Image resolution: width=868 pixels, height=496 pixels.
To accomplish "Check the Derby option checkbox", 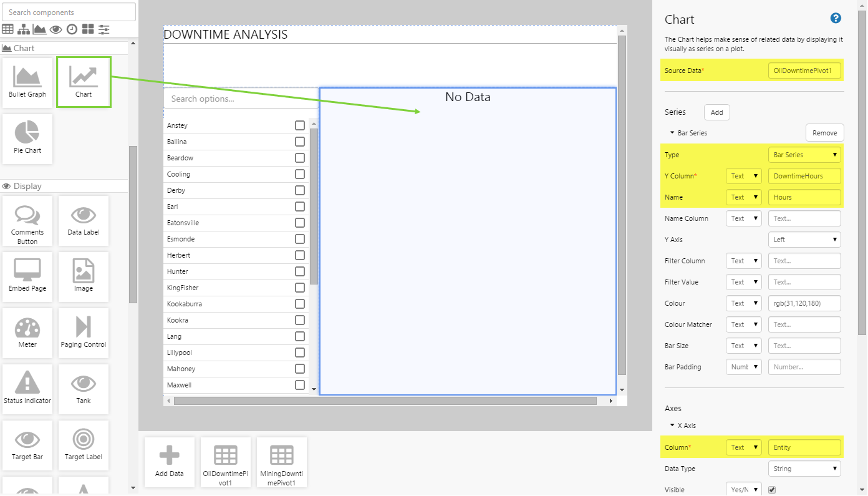I will click(300, 190).
